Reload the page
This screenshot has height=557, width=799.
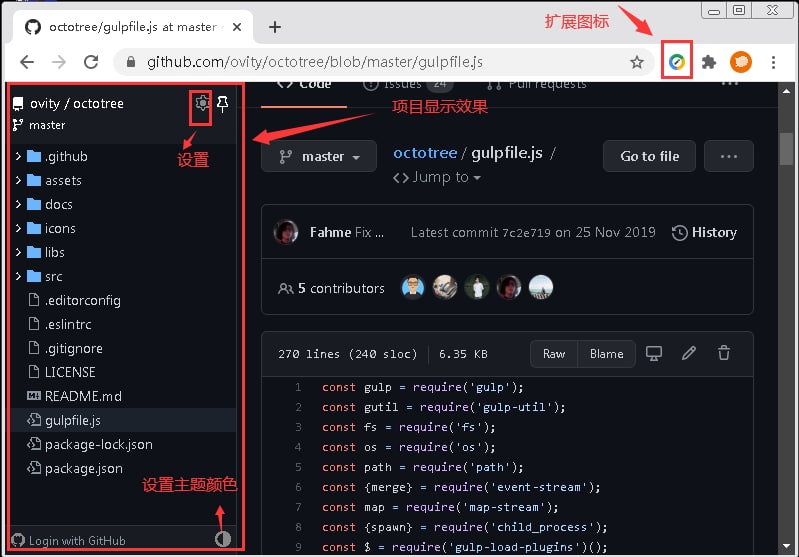tap(91, 62)
